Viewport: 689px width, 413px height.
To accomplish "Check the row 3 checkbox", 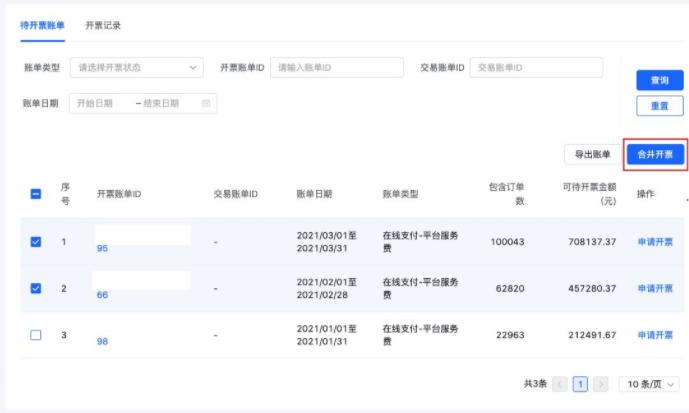I will click(36, 335).
